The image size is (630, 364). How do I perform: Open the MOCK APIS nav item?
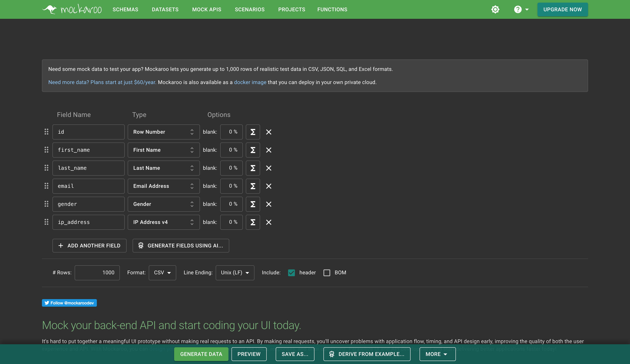coord(206,10)
